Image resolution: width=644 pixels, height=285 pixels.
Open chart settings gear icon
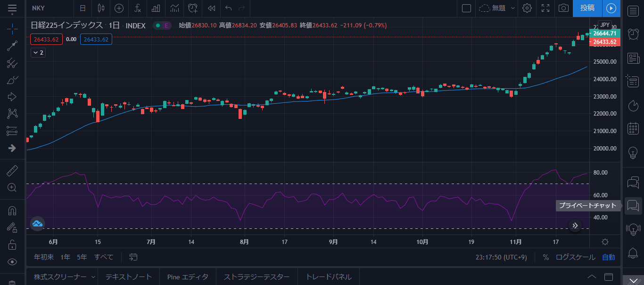pos(527,8)
